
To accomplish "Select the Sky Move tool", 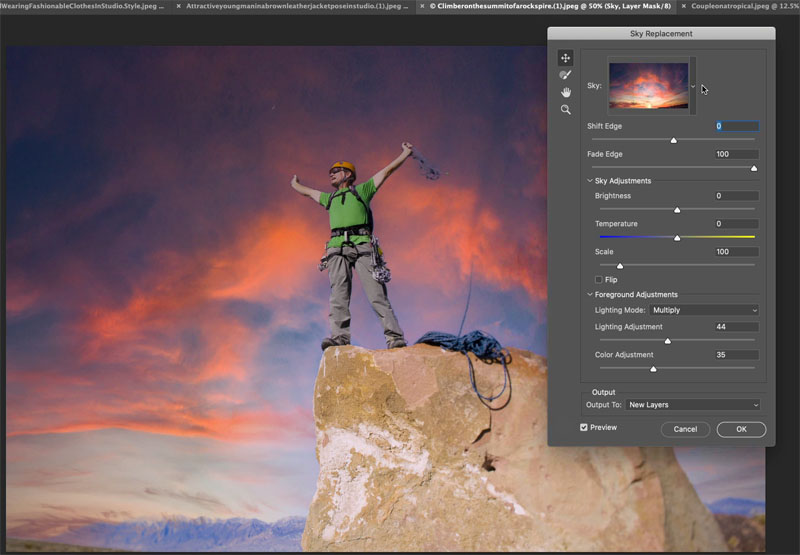I will [x=565, y=58].
